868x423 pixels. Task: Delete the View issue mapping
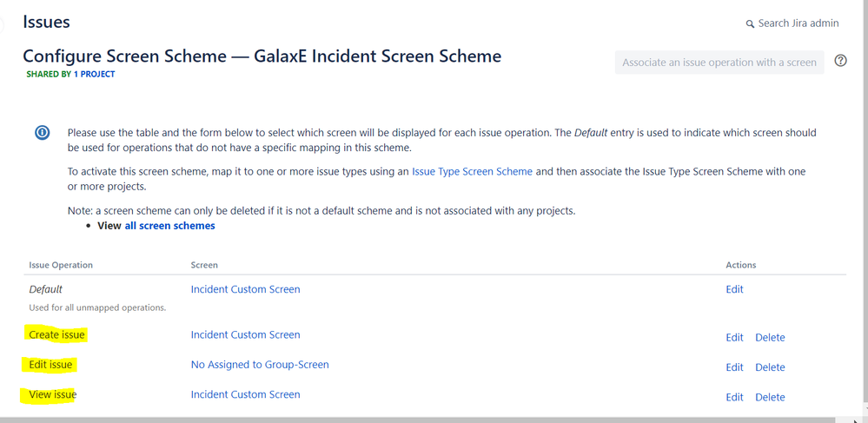[770, 397]
